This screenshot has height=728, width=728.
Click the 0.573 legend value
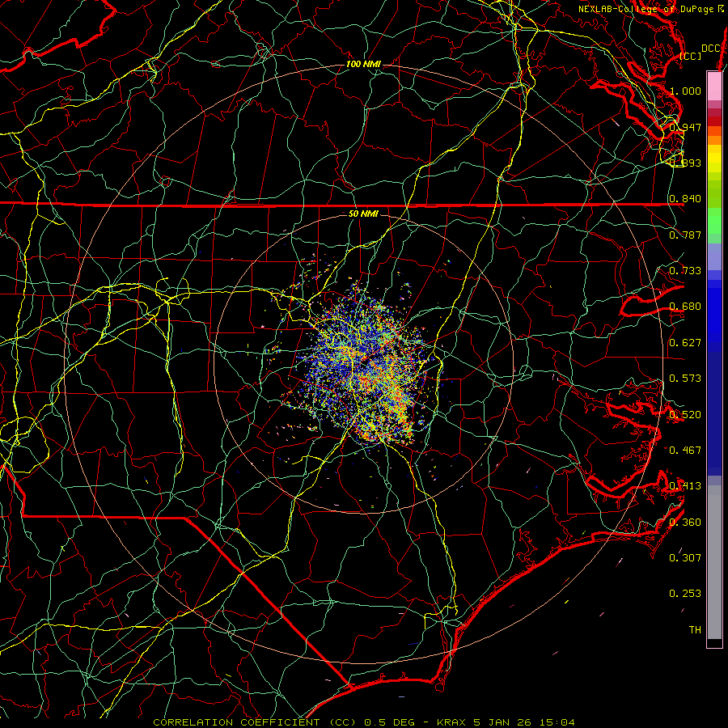(x=685, y=379)
